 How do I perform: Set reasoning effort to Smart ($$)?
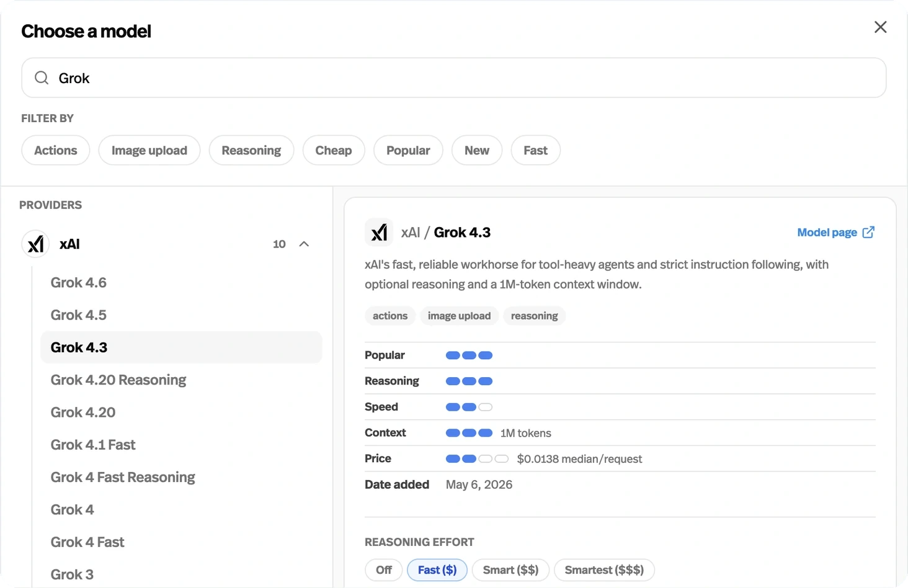click(510, 570)
